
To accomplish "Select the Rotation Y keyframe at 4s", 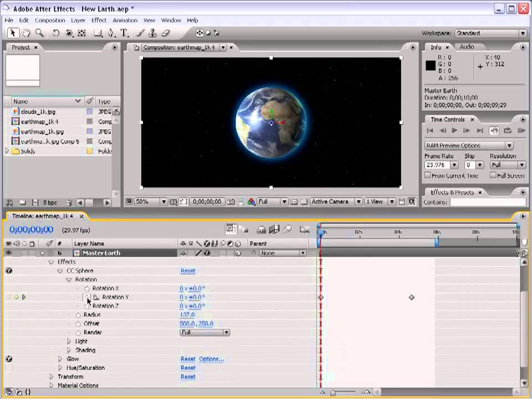I will pos(412,298).
